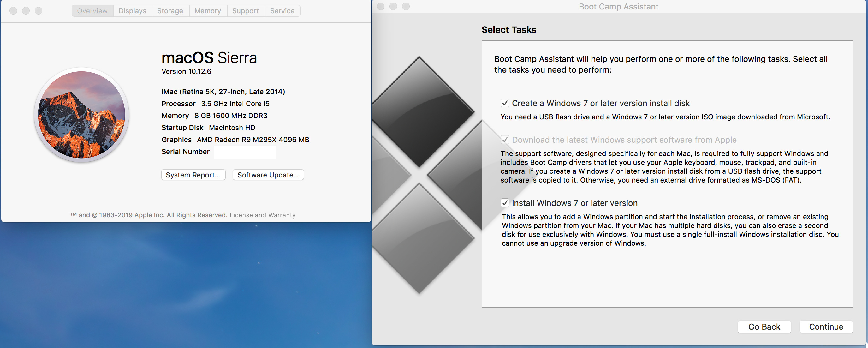The image size is (868, 348).
Task: Minimize the Boot Camp Assistant window
Action: pos(393,6)
